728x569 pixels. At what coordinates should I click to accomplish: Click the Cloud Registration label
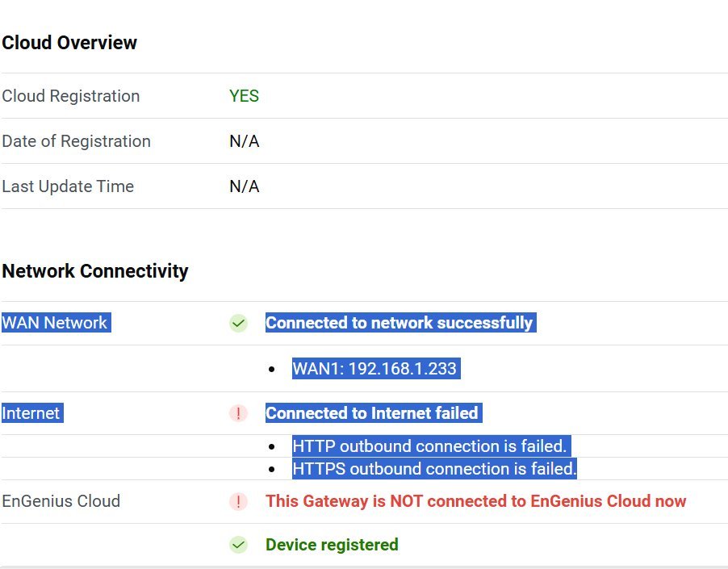tap(71, 96)
